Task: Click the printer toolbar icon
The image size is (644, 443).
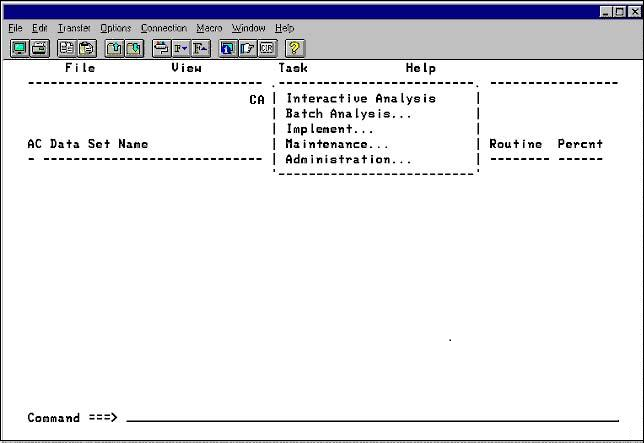Action: click(x=39, y=48)
